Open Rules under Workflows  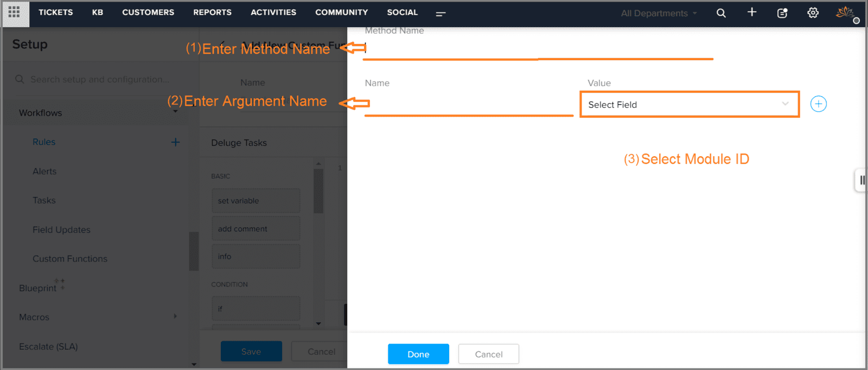(x=44, y=142)
